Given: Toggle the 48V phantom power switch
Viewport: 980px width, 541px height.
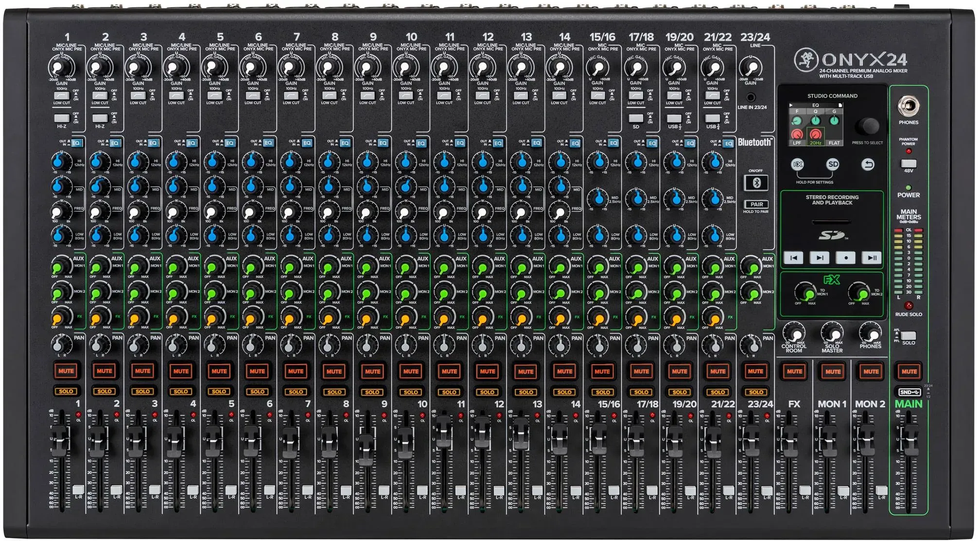Looking at the screenshot, I should [908, 163].
